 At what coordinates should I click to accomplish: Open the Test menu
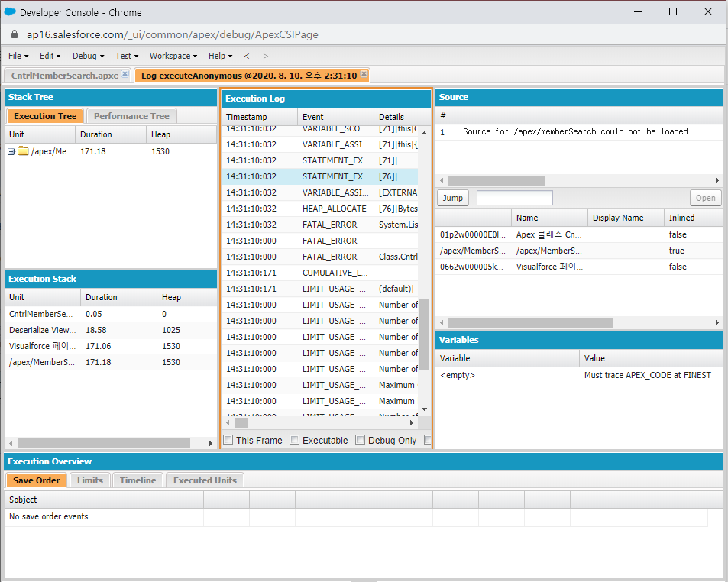[127, 56]
